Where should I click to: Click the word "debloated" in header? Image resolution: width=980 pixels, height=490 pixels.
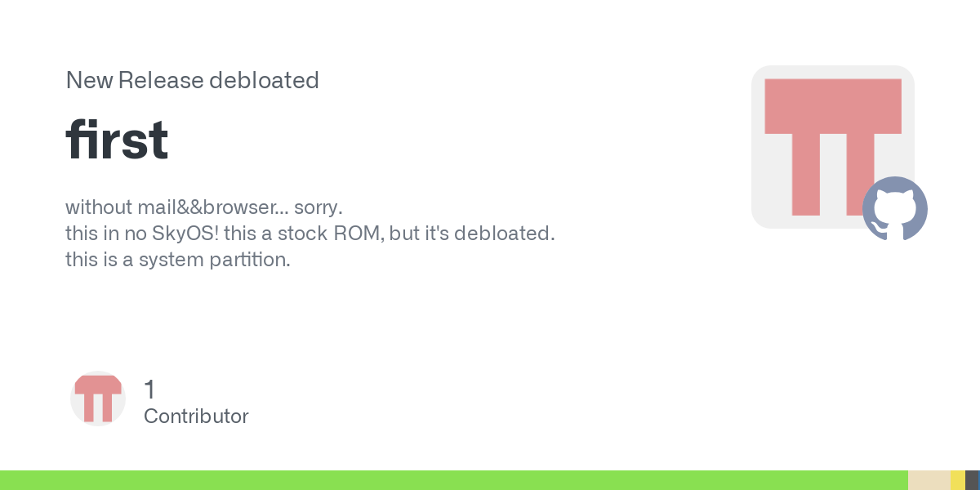[264, 80]
